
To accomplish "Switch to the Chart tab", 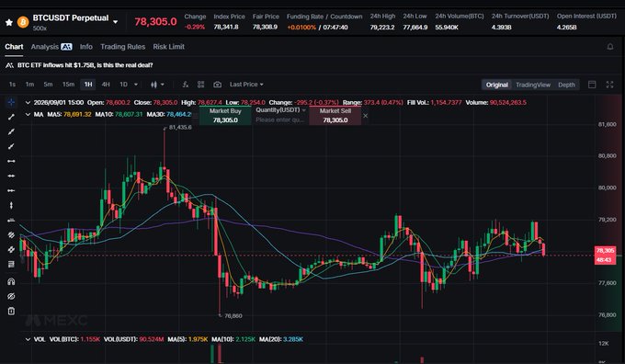I will click(14, 47).
